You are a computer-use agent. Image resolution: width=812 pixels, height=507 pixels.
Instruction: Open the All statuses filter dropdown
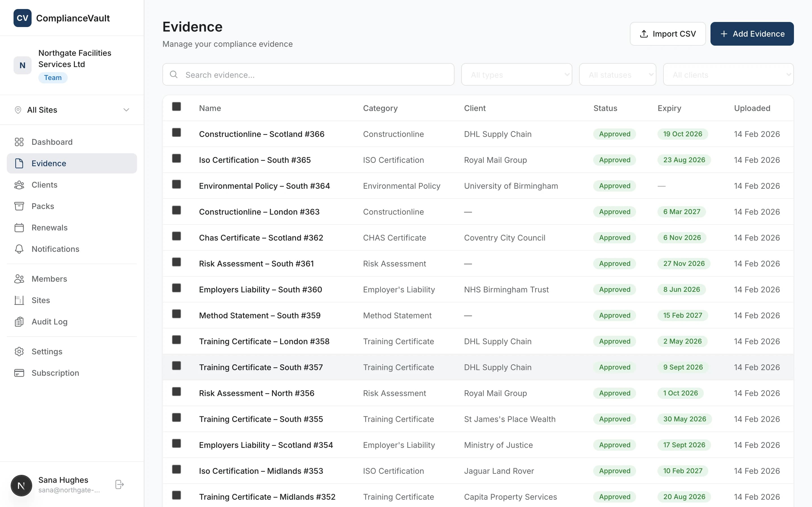pos(617,74)
